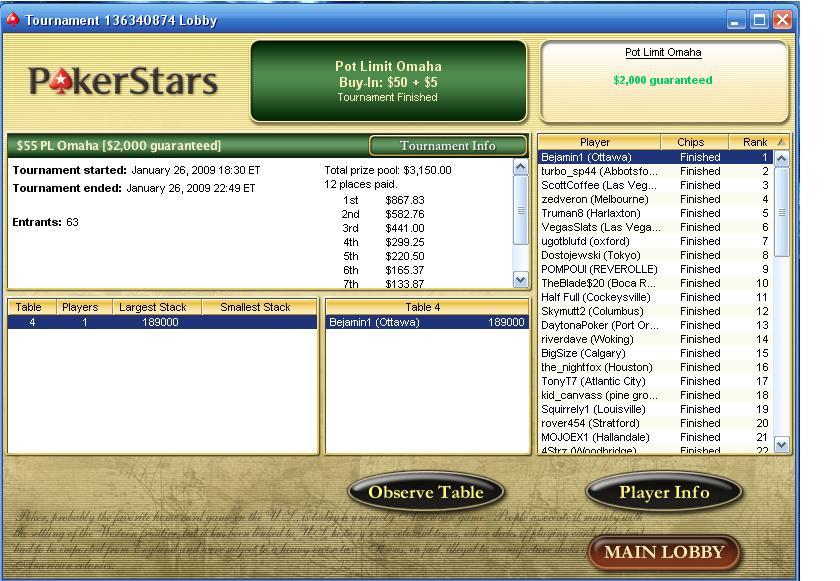Sort tables by Table column header

pyautogui.click(x=32, y=307)
